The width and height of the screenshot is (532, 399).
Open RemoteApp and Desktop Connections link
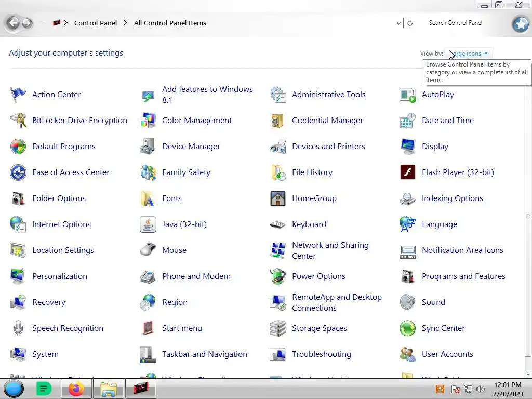pos(337,302)
